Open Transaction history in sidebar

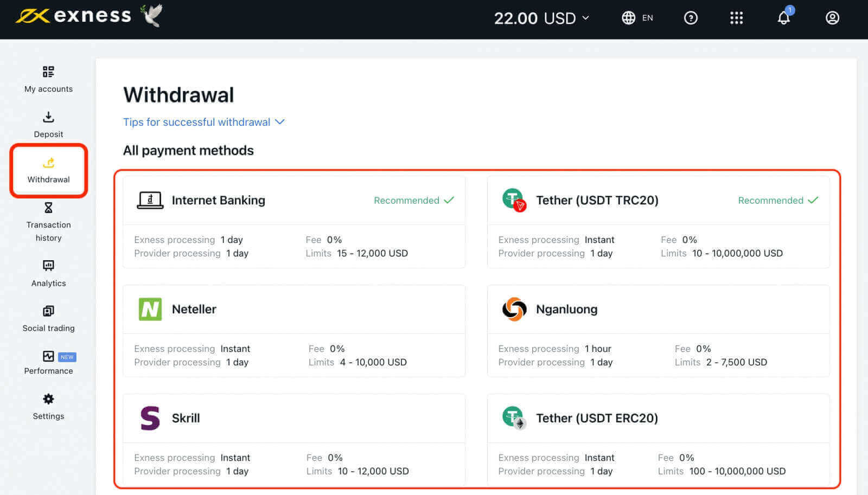coord(48,222)
